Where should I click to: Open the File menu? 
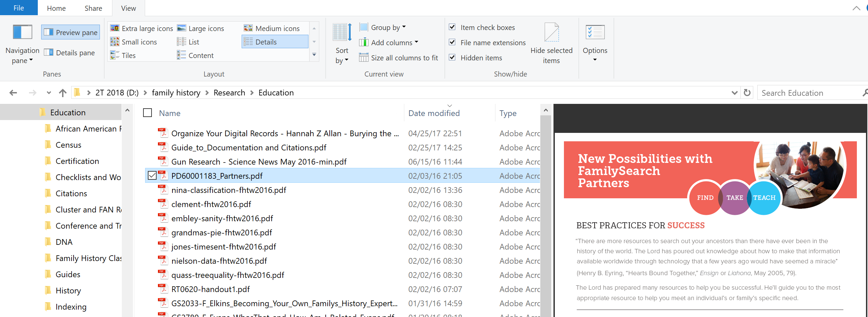19,8
